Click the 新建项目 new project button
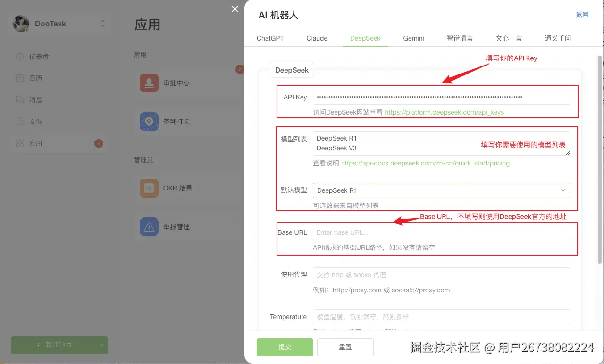Viewport: 604px width, 364px height. pyautogui.click(x=54, y=345)
